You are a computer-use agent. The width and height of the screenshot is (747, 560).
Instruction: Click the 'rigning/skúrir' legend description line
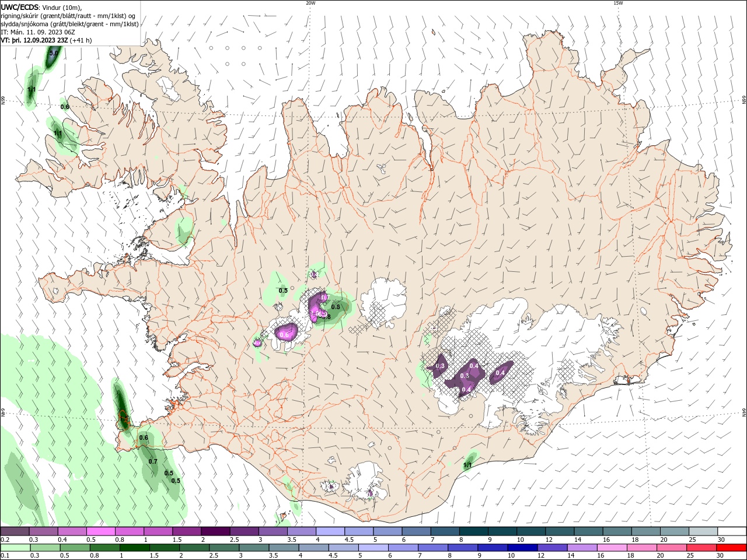68,16
